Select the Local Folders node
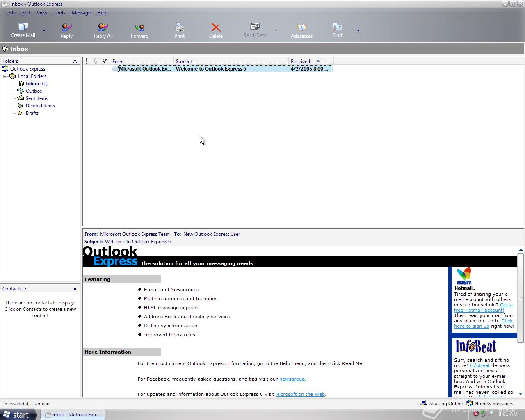This screenshot has height=420, width=525. click(32, 76)
